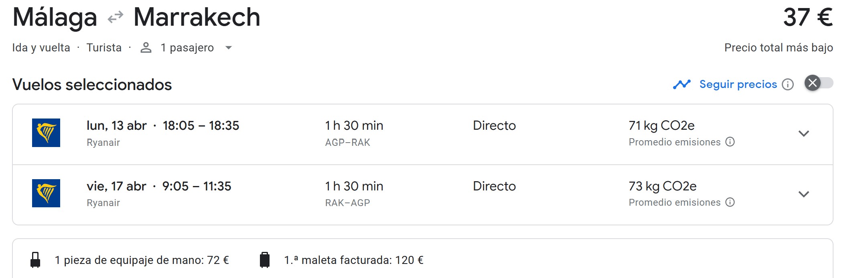Viewport: 868px width, 278px height.
Task: Expand the lun, 13 abr flight details
Action: [803, 133]
